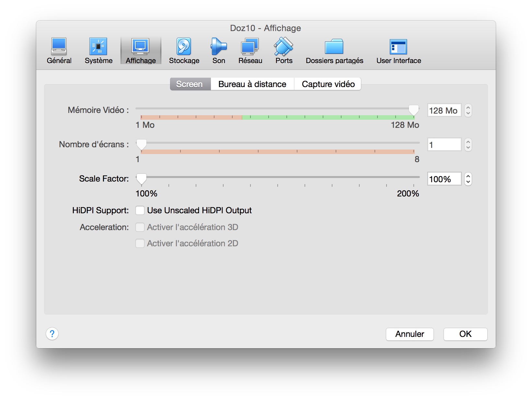
Task: Click the Nombre d'écrans slider handle
Action: point(141,144)
